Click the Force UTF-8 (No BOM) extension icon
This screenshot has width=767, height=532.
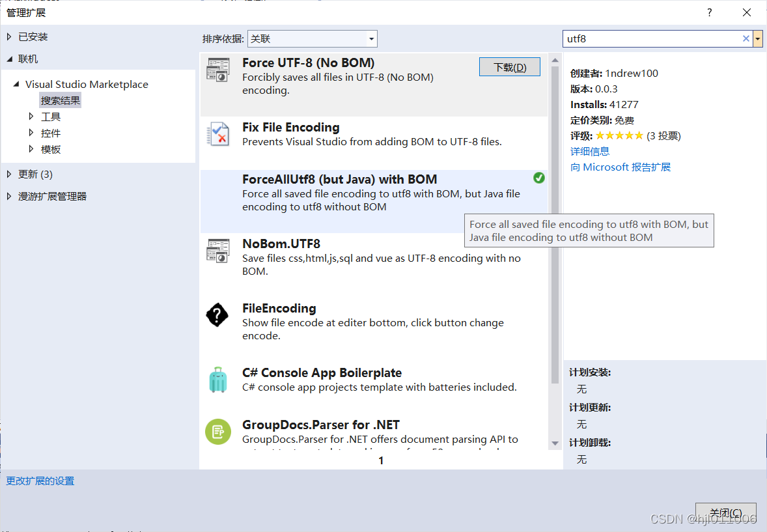(217, 70)
